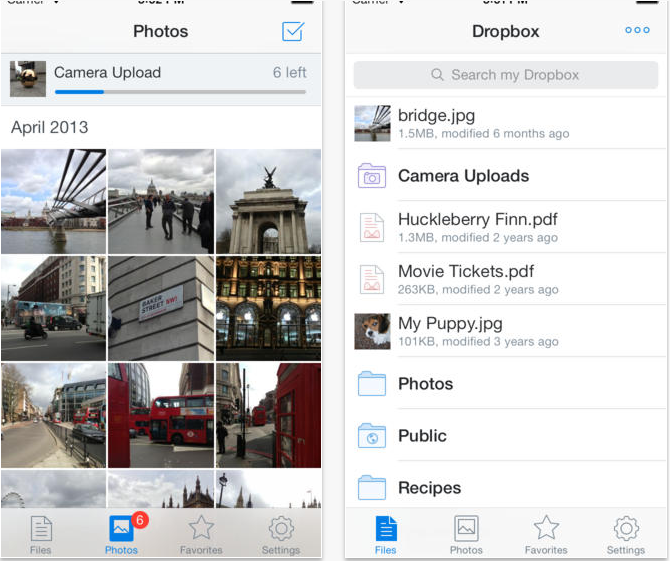The width and height of the screenshot is (670, 561).
Task: Open the Baker Street sign photo
Action: [161, 308]
